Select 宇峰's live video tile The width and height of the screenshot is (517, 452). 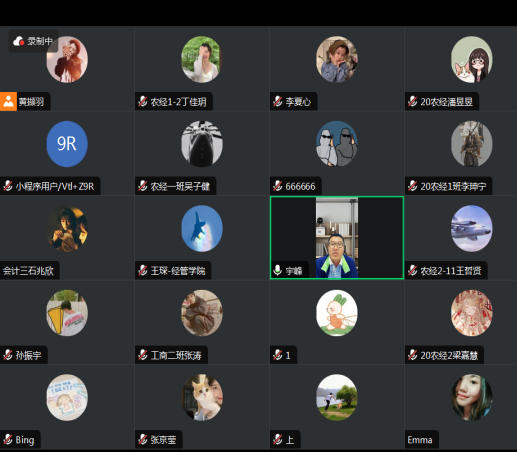point(337,238)
